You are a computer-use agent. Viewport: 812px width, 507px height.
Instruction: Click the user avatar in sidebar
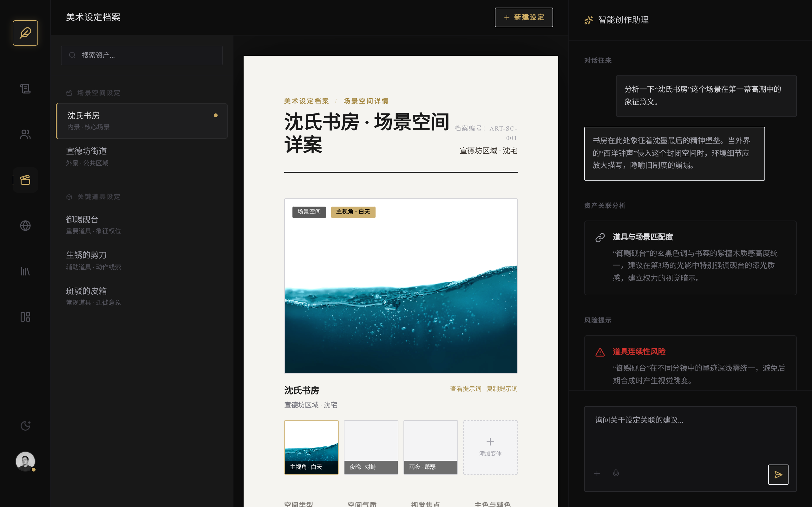25,461
